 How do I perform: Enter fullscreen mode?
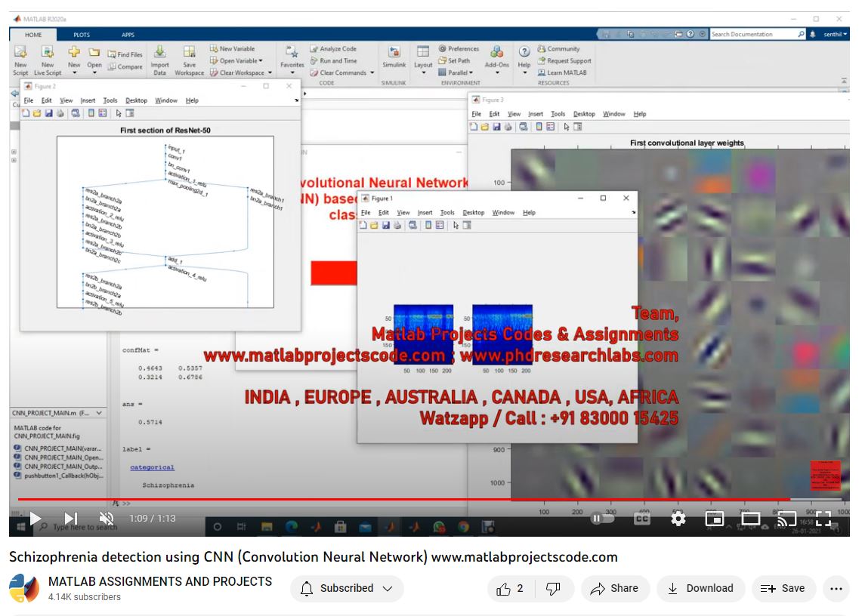823,518
